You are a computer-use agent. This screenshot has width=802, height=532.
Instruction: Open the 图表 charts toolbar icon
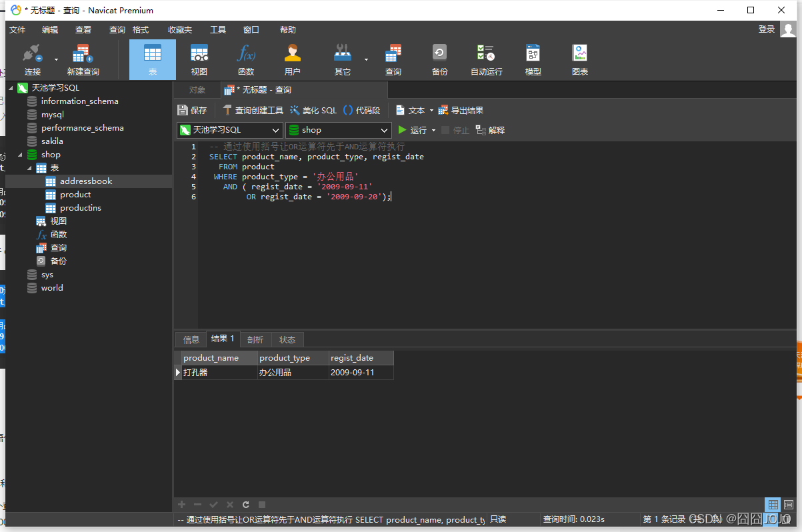(x=580, y=59)
